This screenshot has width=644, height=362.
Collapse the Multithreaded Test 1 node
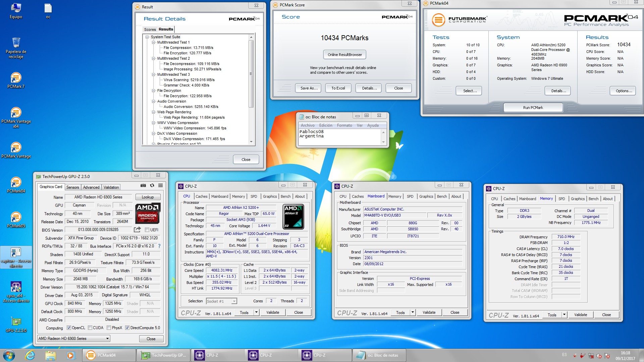point(153,43)
